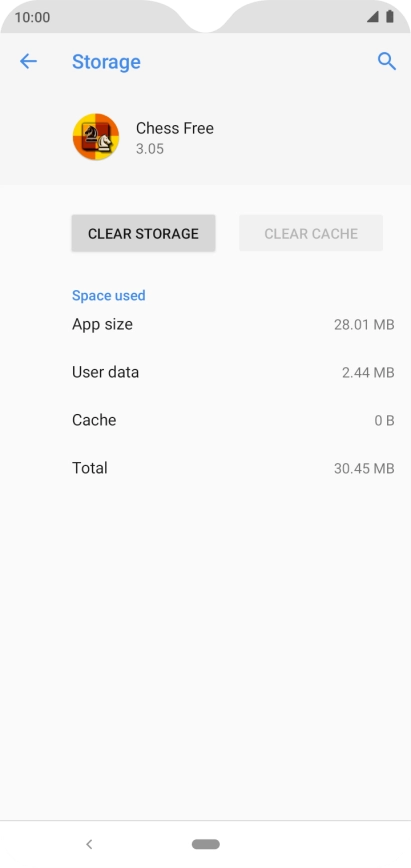
Task: Tap the back arrow beside Storage
Action: (x=28, y=61)
